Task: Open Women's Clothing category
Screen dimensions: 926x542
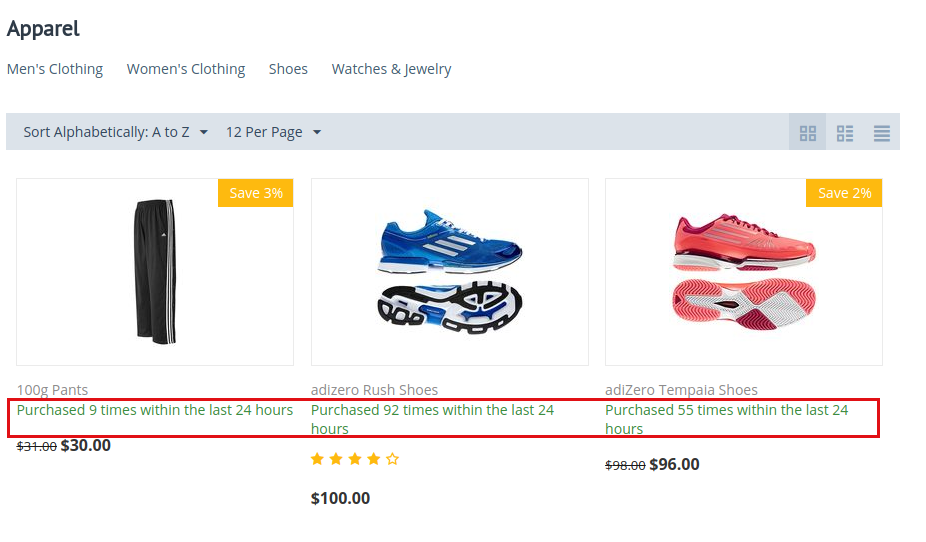Action: tap(186, 69)
